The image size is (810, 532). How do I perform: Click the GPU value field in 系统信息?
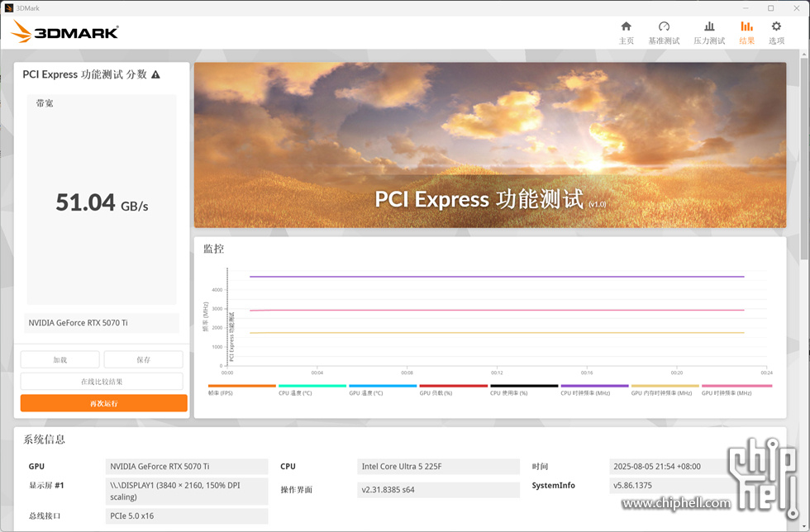pyautogui.click(x=187, y=467)
